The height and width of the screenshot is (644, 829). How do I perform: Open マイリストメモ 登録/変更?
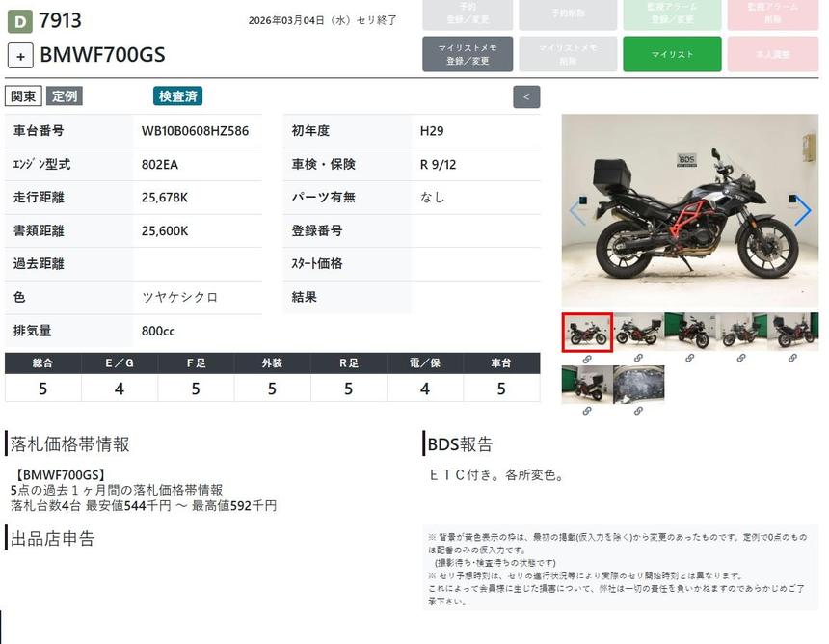[x=467, y=54]
